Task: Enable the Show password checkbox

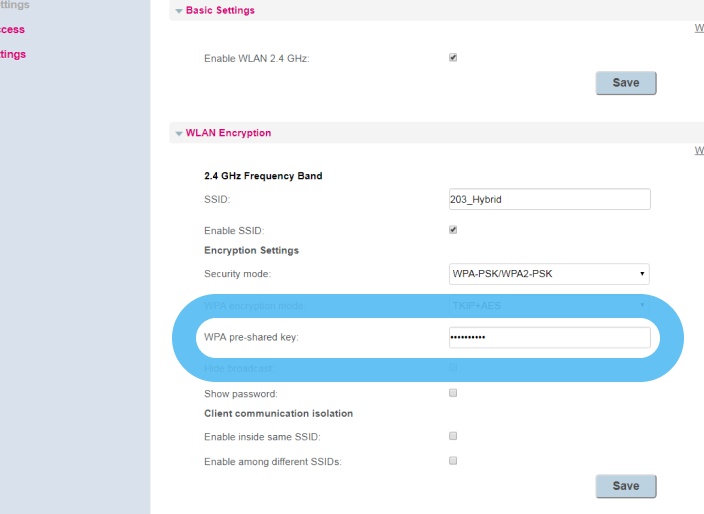Action: (x=453, y=393)
